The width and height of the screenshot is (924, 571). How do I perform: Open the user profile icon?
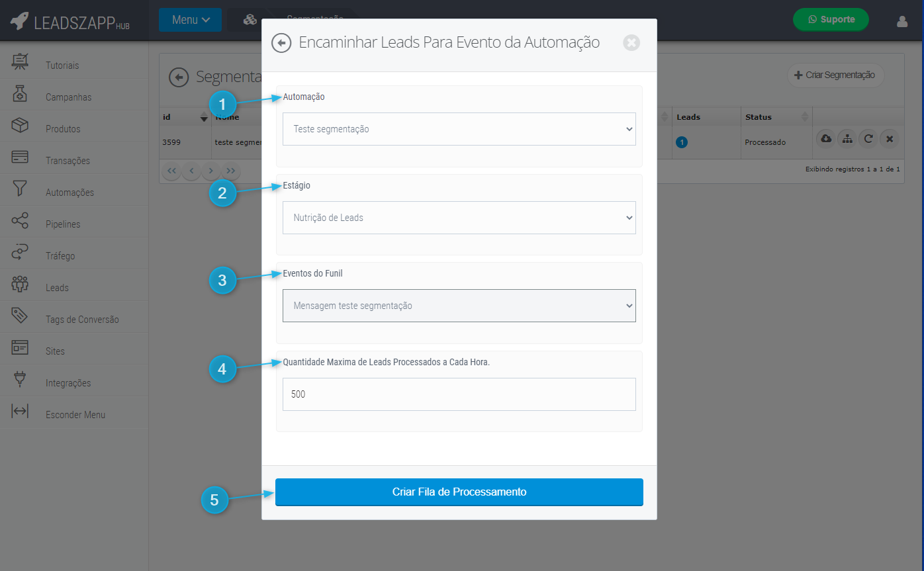tap(901, 21)
